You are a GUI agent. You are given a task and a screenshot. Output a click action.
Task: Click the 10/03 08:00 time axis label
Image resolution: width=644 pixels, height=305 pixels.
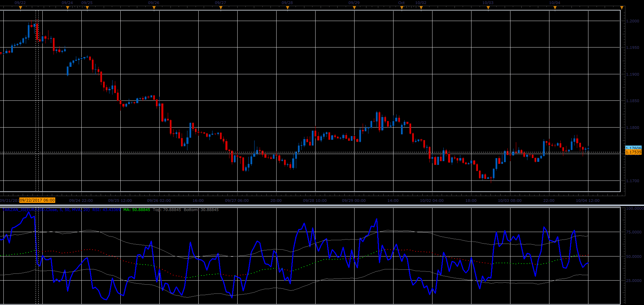pyautogui.click(x=510, y=201)
